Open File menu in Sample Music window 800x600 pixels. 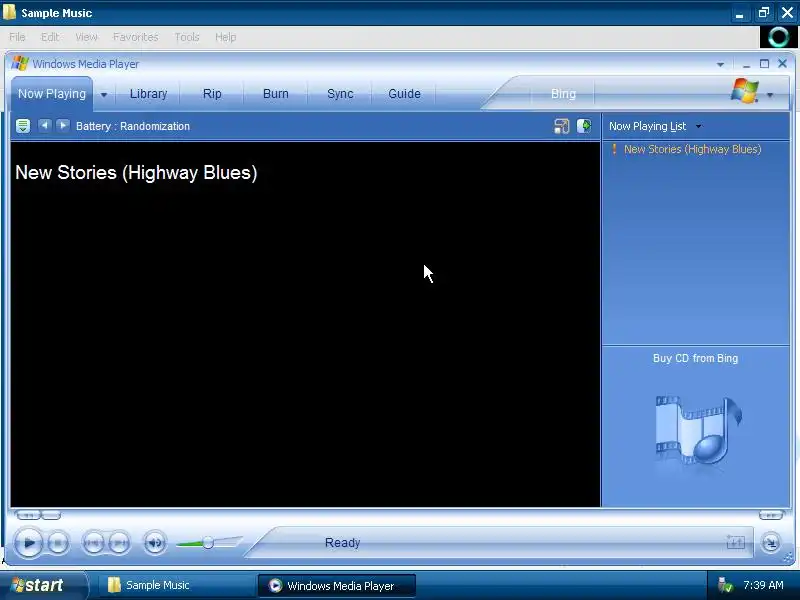coord(17,37)
